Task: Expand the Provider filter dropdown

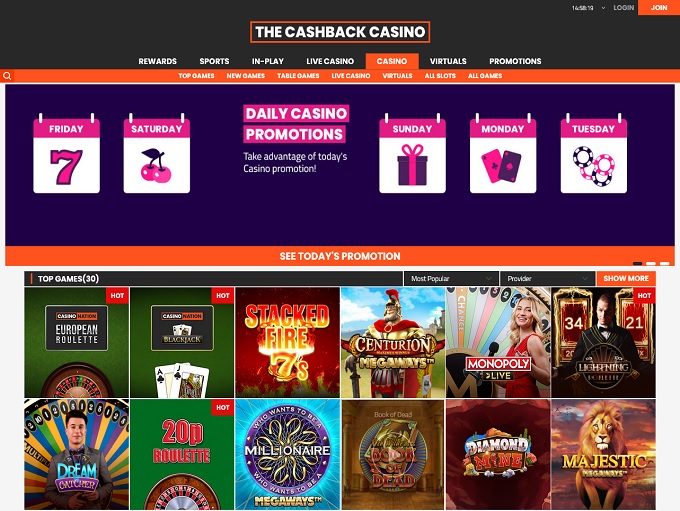Action: click(x=547, y=278)
